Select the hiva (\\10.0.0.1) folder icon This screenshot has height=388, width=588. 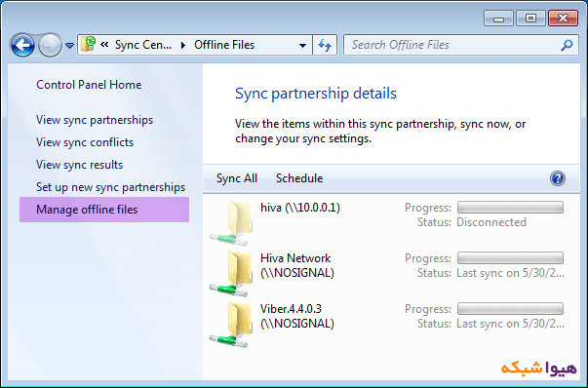[x=231, y=222]
